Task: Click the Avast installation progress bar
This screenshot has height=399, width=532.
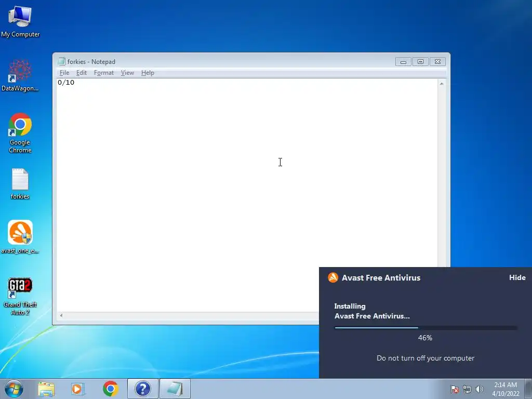Action: 425,328
